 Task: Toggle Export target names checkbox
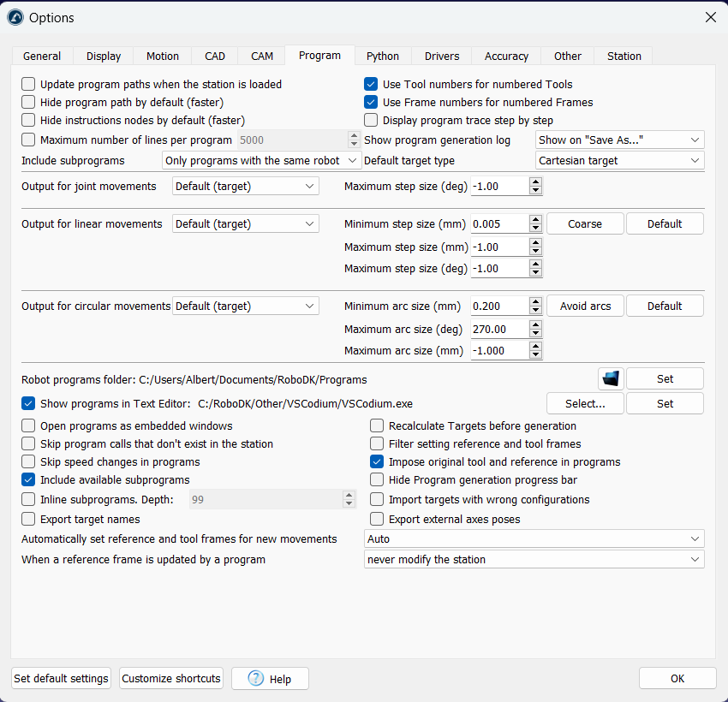click(29, 519)
